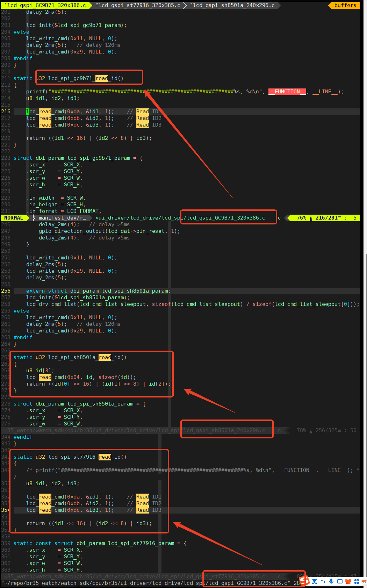The image size is (367, 588).
Task: Open the Sogou skin shirt icon
Action: click(348, 581)
